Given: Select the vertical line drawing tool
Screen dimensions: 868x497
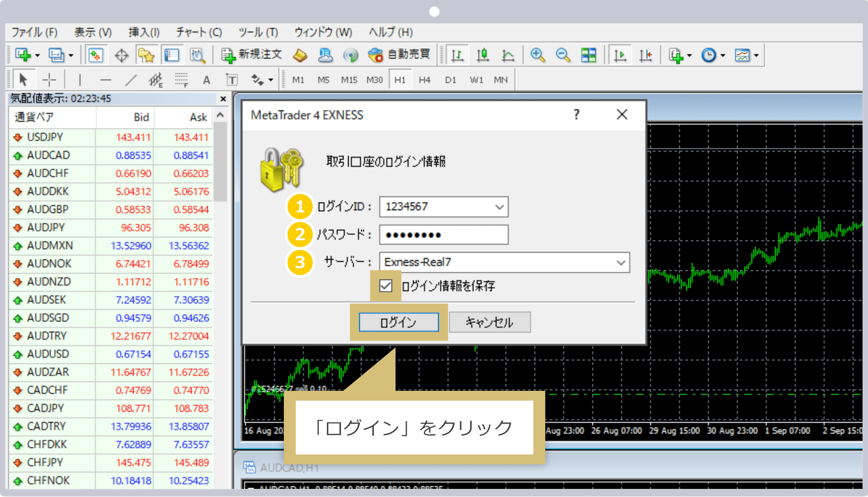Looking at the screenshot, I should tap(80, 80).
